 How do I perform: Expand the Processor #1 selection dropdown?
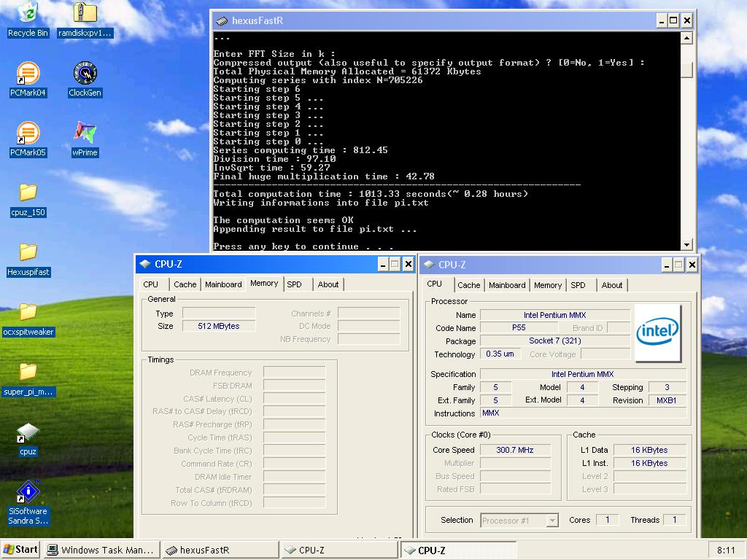tap(552, 521)
